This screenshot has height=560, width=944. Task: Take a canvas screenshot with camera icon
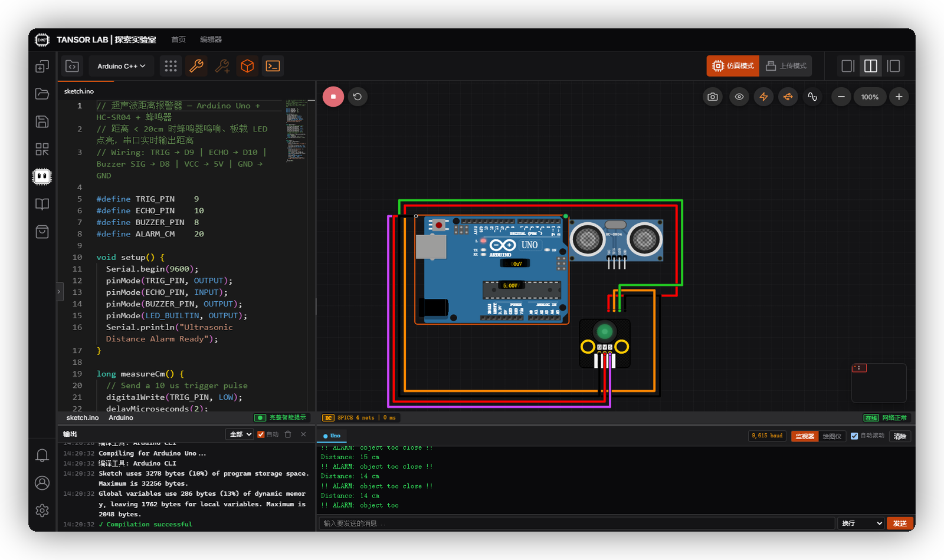click(713, 97)
